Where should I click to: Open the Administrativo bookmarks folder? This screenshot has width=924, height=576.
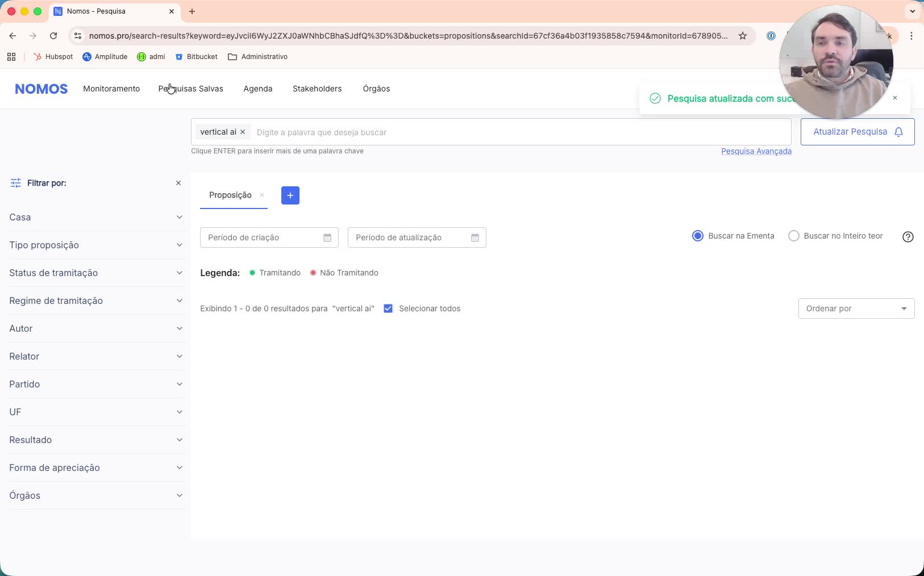(x=257, y=57)
